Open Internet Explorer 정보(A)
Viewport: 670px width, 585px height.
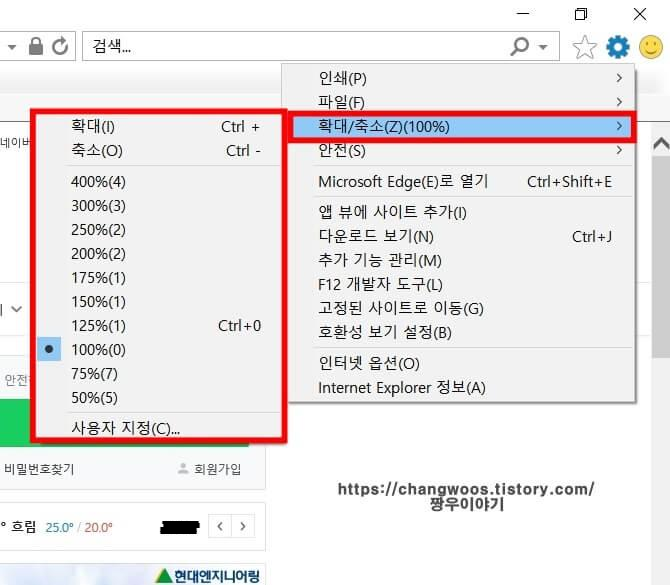461,388
